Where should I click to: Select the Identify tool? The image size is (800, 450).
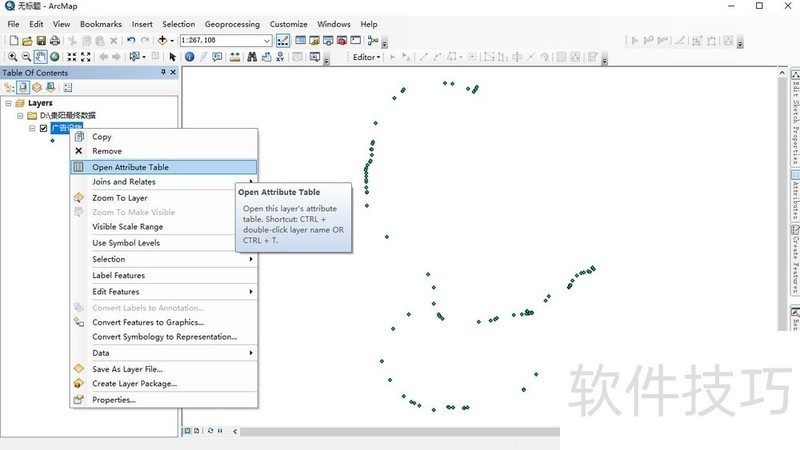(x=189, y=57)
